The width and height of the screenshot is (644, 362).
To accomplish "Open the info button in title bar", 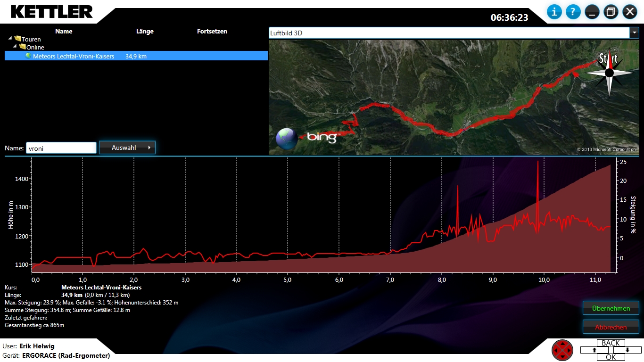I will click(554, 12).
